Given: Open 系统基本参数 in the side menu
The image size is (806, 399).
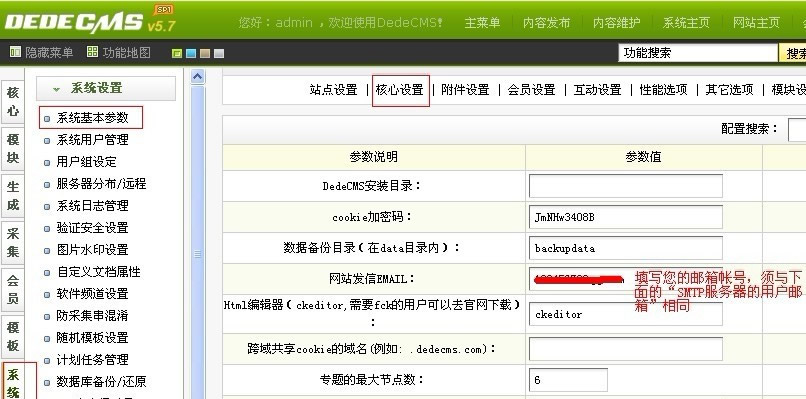Looking at the screenshot, I should click(x=92, y=118).
